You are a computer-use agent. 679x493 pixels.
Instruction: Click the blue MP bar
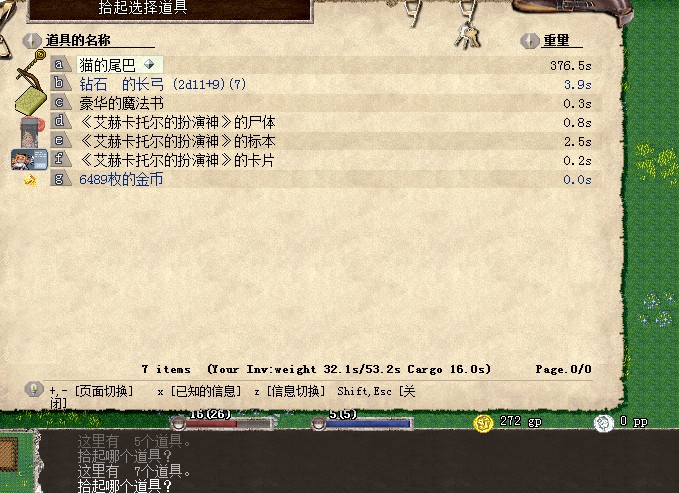(363, 423)
